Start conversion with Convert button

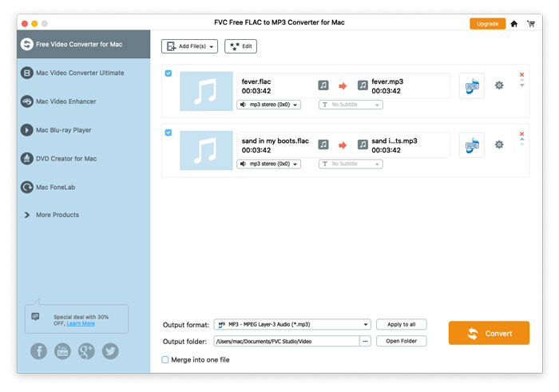coord(489,333)
